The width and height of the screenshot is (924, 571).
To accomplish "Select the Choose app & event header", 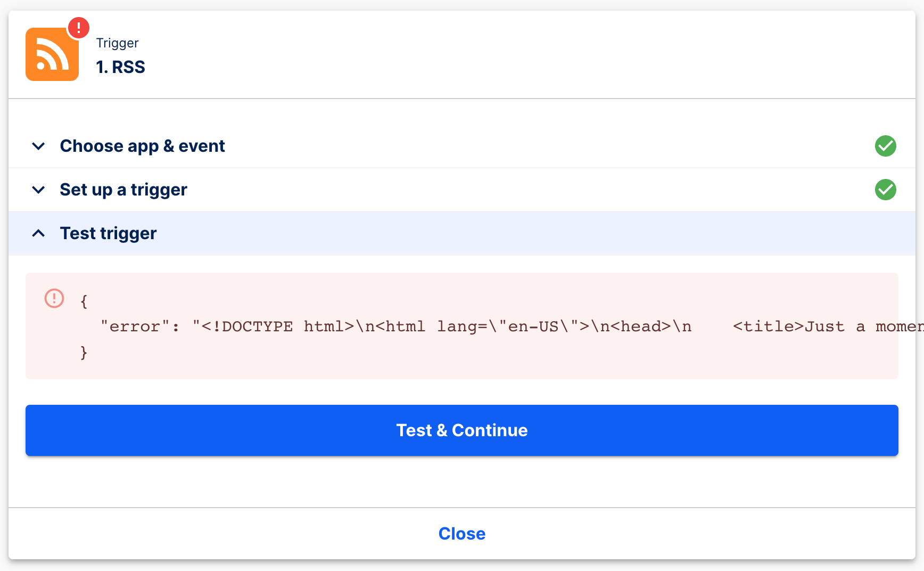I will [142, 146].
